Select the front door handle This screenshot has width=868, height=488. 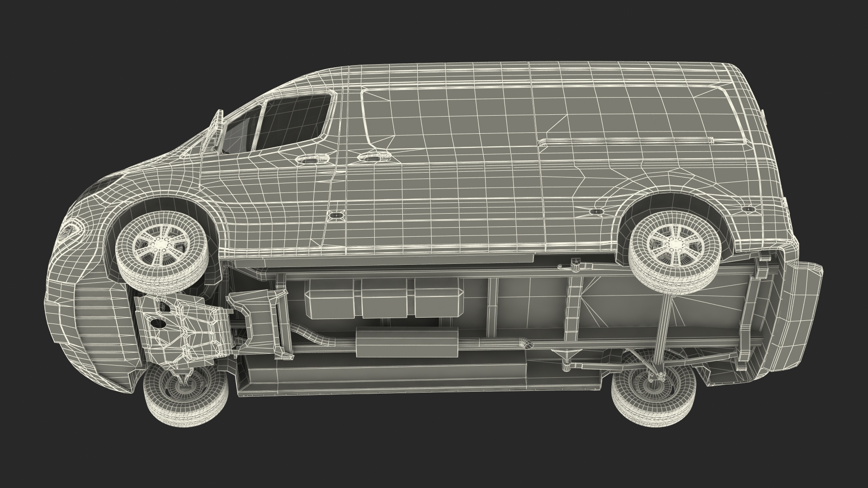coord(312,160)
